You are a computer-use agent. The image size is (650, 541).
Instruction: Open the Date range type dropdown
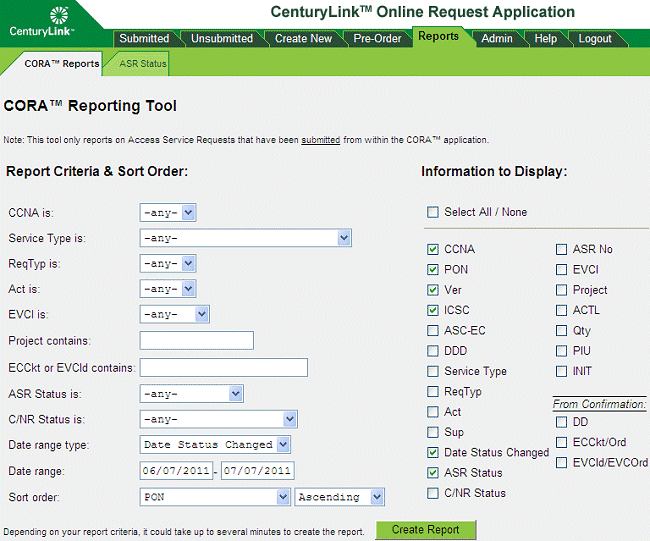pyautogui.click(x=215, y=445)
